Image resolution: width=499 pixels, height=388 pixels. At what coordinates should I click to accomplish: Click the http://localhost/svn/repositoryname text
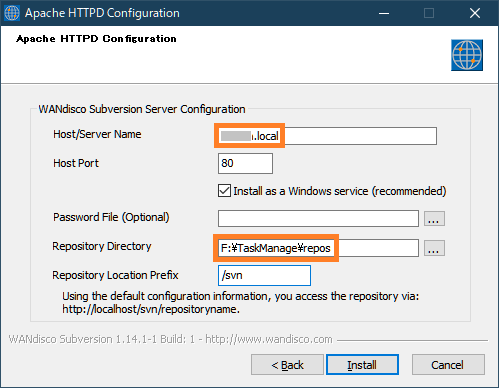pyautogui.click(x=151, y=309)
